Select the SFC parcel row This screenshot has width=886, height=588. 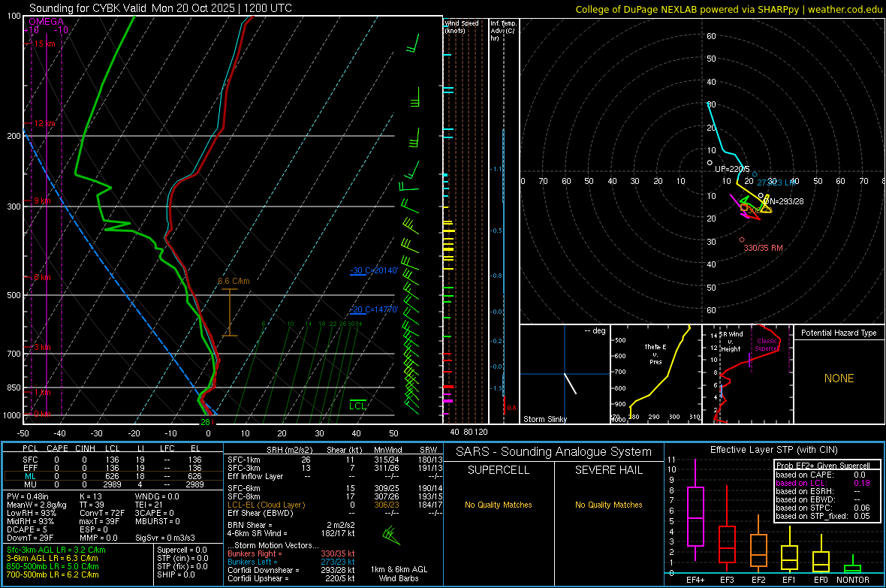pyautogui.click(x=112, y=460)
